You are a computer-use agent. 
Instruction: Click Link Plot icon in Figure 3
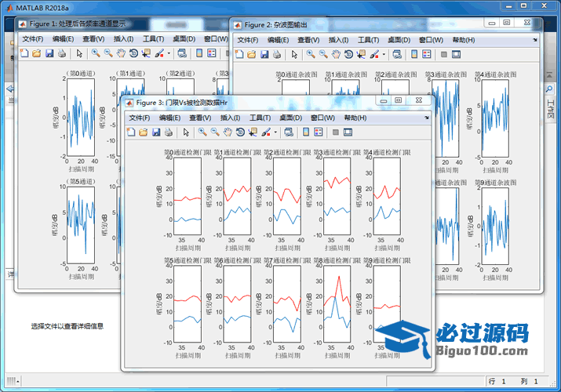coord(289,132)
